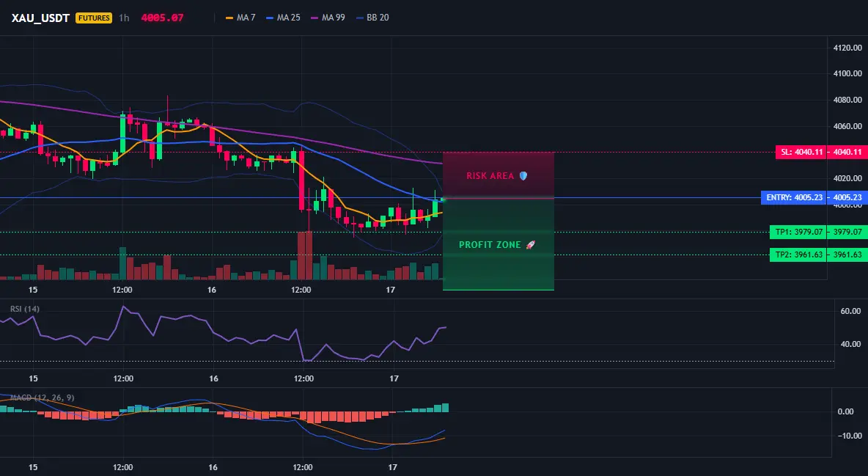Click the RSI (14) indicator title
868x476 pixels.
click(x=25, y=309)
